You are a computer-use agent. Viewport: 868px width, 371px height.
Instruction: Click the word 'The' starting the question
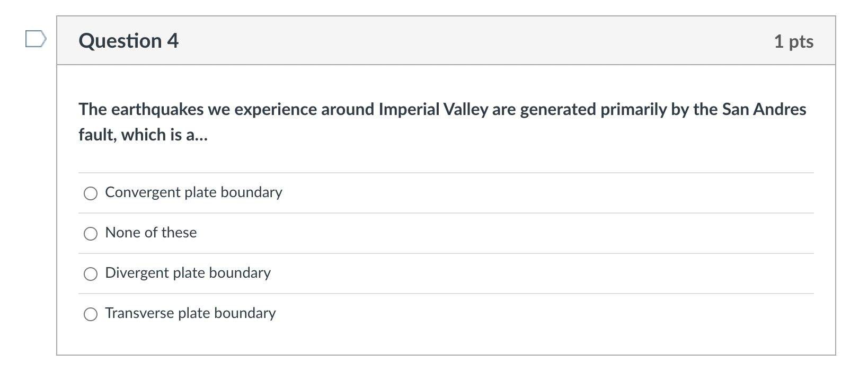click(x=93, y=109)
